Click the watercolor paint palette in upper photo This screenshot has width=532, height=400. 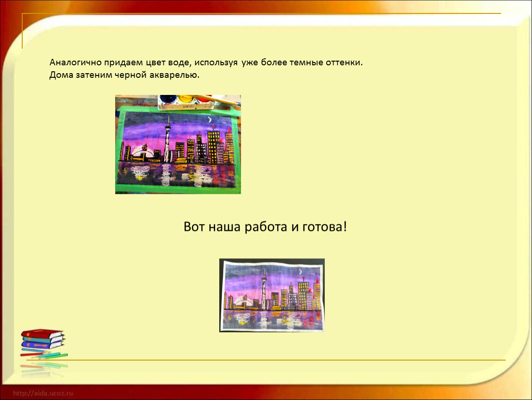click(186, 102)
